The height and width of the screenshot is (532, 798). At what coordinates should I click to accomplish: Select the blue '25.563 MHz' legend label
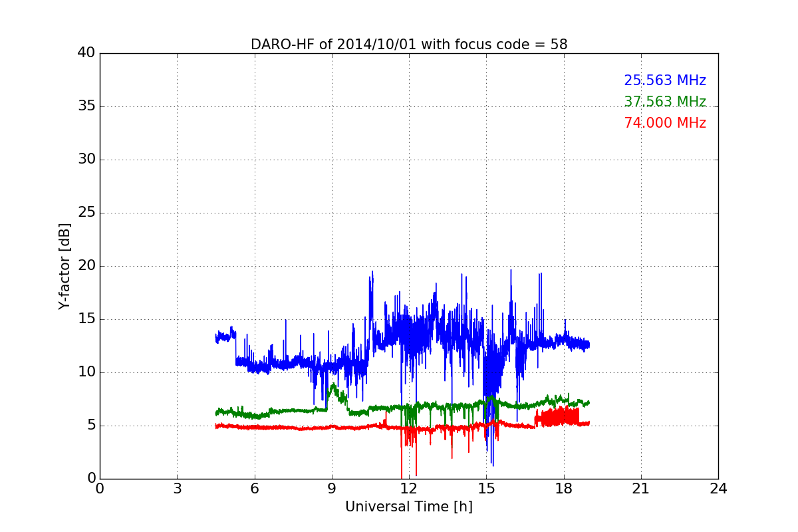click(x=665, y=80)
